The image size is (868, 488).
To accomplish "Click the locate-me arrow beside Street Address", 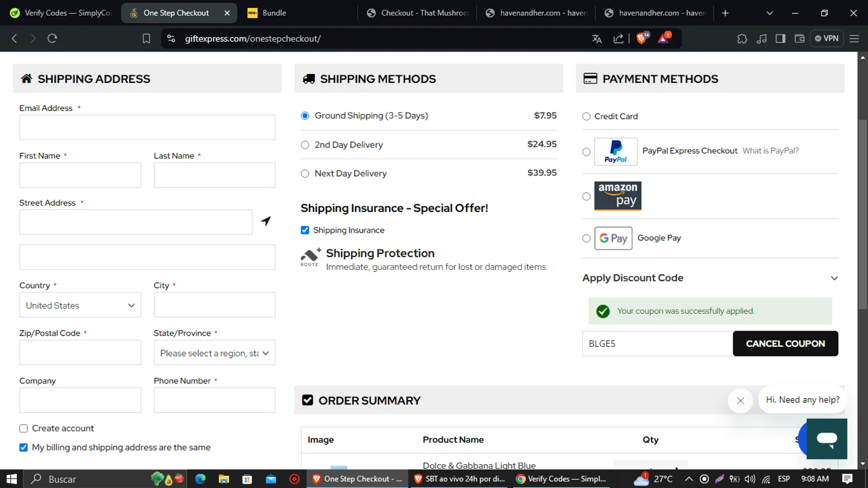I will point(266,221).
